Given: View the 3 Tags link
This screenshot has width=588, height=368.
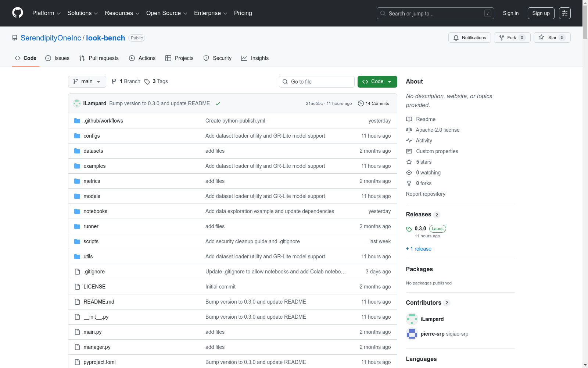Looking at the screenshot, I should [156, 81].
